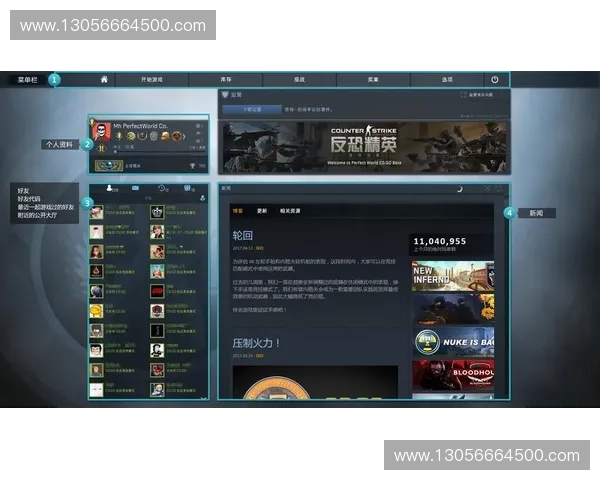
Task: Click the wreath medal in profile
Action: tap(142, 136)
